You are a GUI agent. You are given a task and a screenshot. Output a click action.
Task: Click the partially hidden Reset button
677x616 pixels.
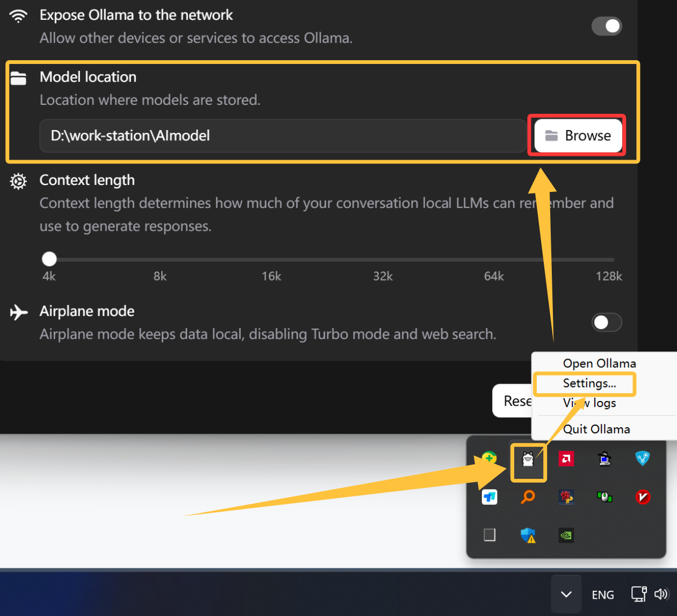tap(512, 400)
